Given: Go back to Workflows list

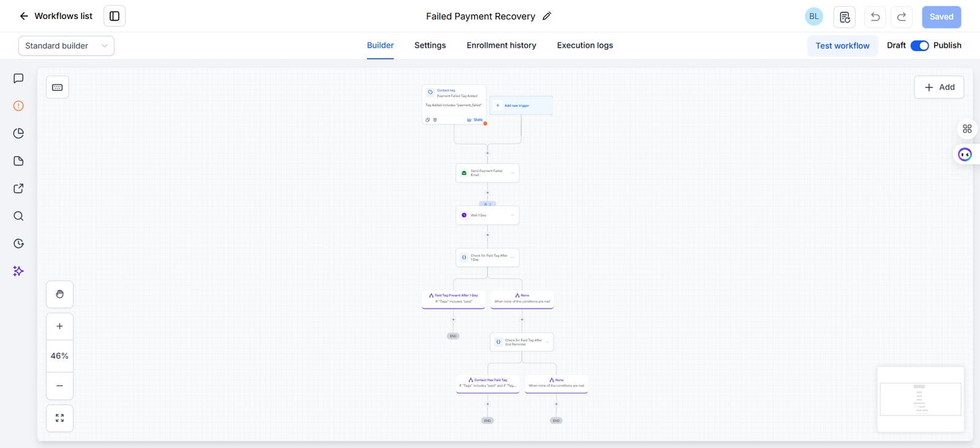Looking at the screenshot, I should click(x=56, y=16).
